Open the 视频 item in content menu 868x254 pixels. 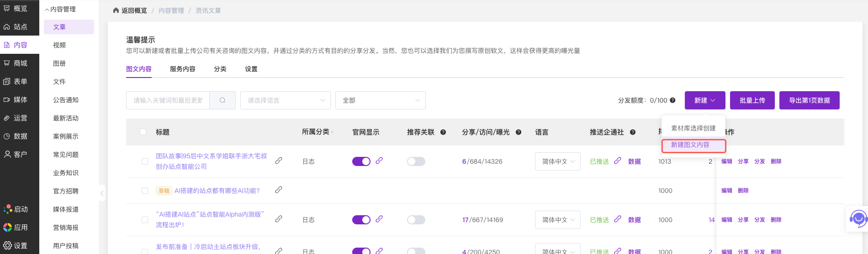[x=59, y=45]
